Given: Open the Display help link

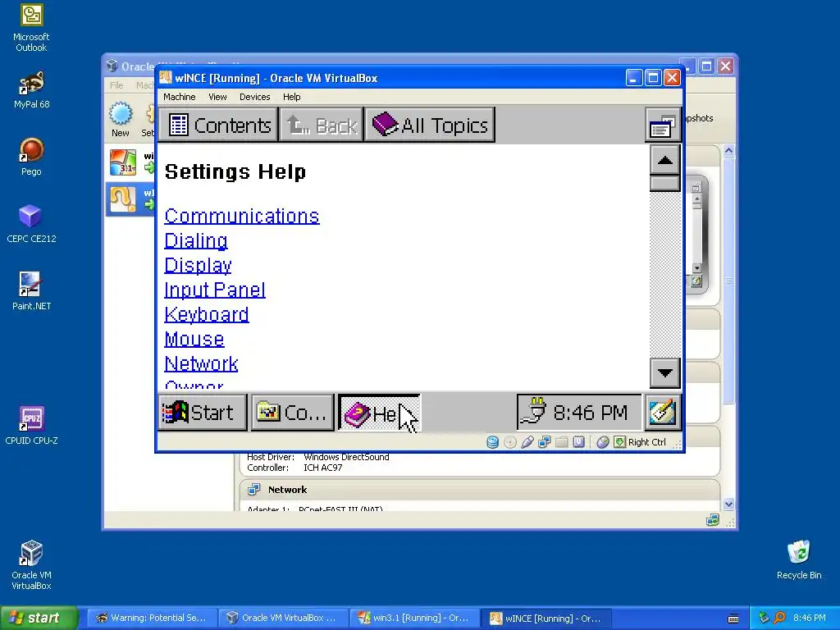Looking at the screenshot, I should (198, 265).
